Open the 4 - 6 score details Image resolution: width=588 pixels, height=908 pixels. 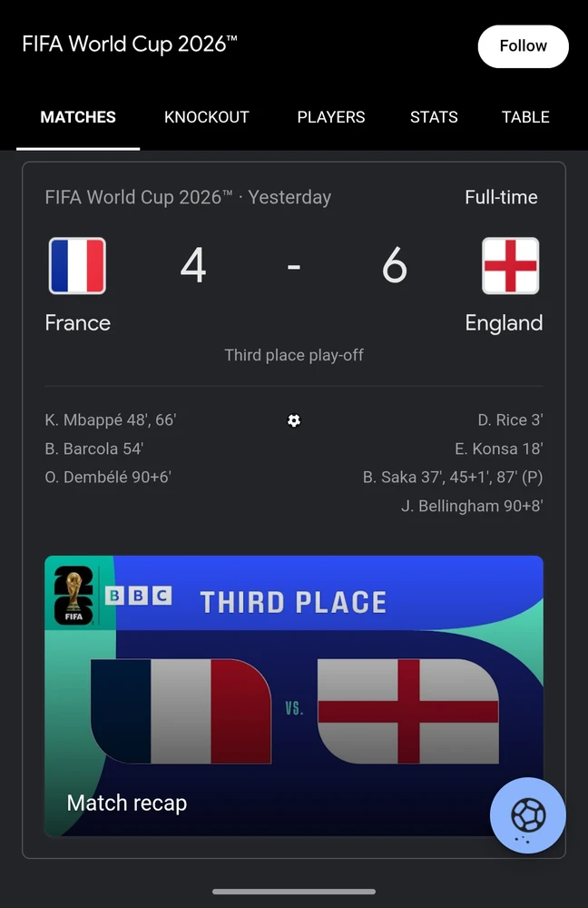(294, 266)
